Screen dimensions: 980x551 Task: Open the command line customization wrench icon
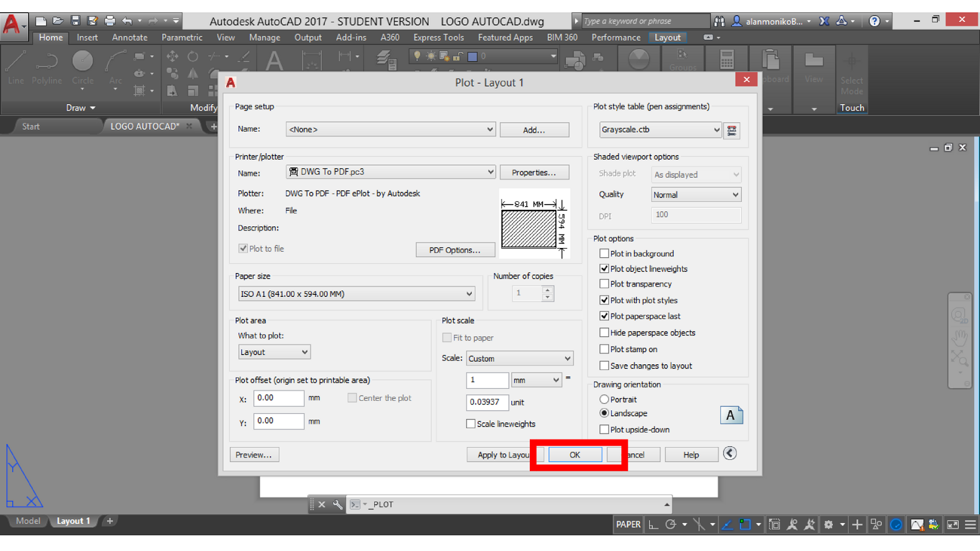[x=337, y=504]
